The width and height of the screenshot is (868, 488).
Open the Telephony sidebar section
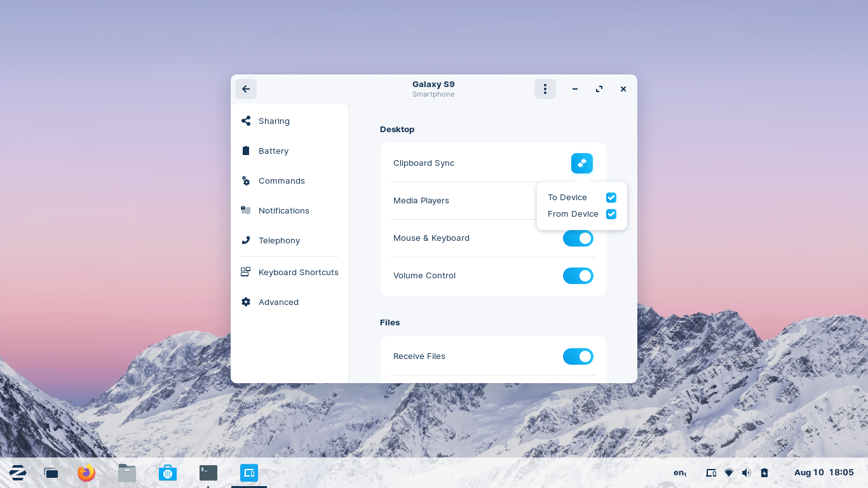[290, 240]
